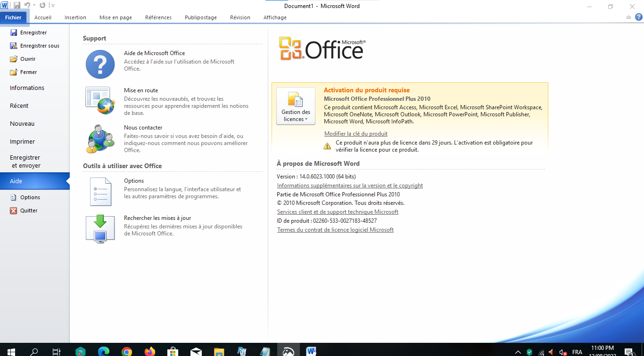644x356 pixels.
Task: Open the Informations section
Action: 27,88
